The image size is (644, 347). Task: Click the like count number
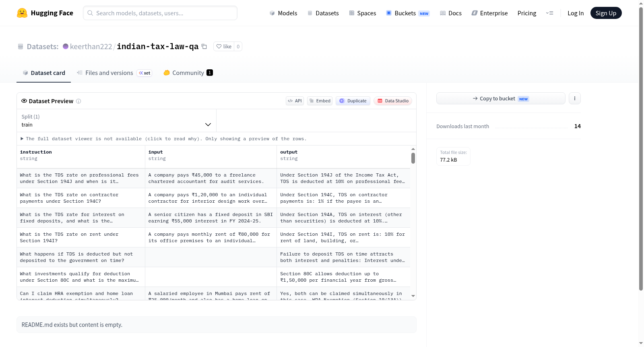(238, 46)
